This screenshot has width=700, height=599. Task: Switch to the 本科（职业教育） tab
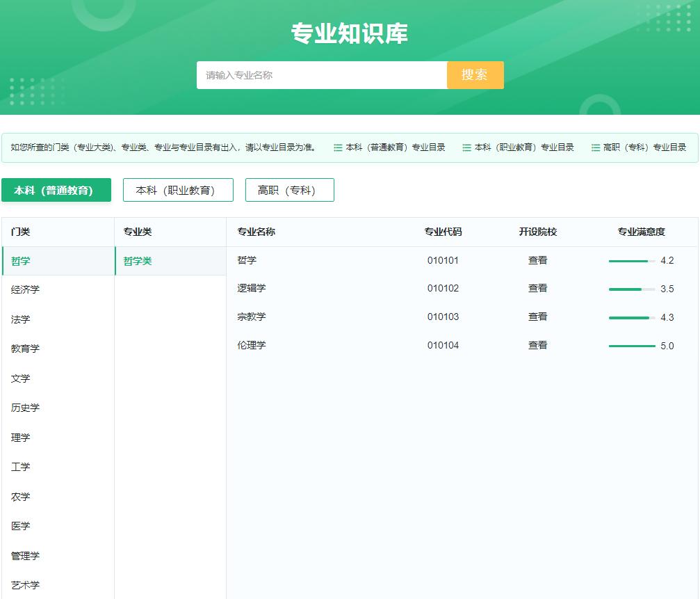tap(178, 189)
